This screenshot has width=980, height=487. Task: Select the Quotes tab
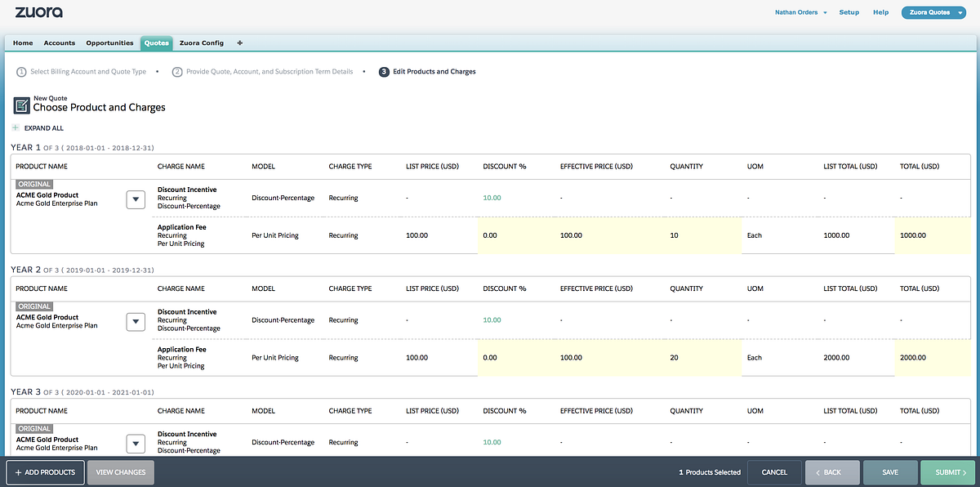coord(156,43)
